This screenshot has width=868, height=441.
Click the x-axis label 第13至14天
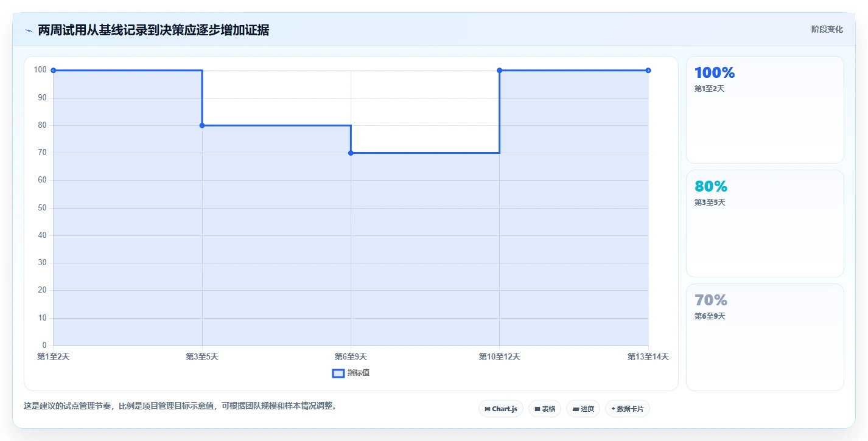tap(648, 356)
